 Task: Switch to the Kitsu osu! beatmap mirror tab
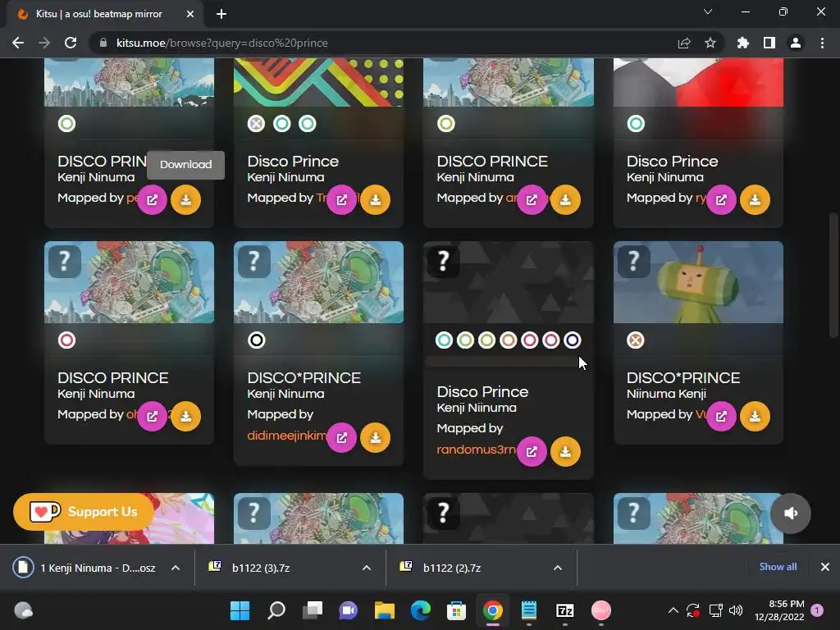[x=99, y=14]
